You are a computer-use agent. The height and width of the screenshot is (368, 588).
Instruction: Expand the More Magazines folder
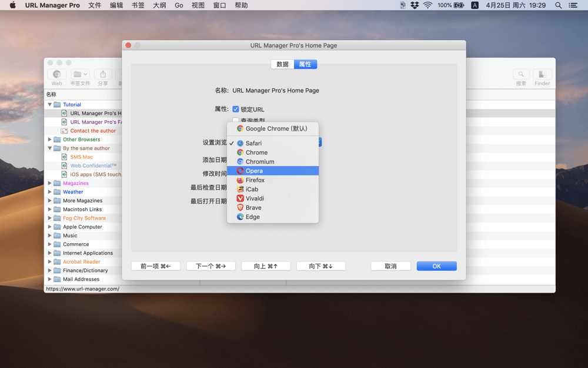click(49, 201)
